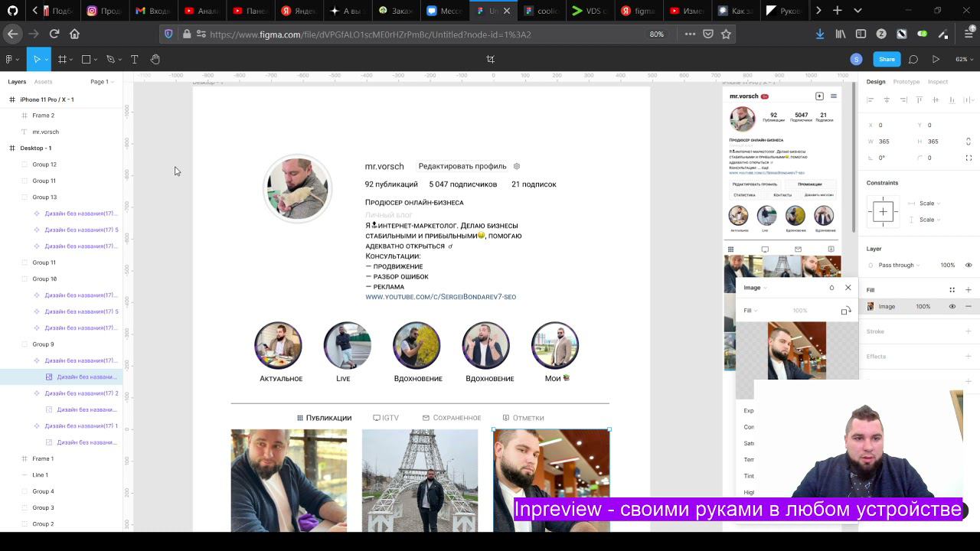The image size is (980, 551).
Task: Open the Figma main menu icon
Action: coord(9,59)
